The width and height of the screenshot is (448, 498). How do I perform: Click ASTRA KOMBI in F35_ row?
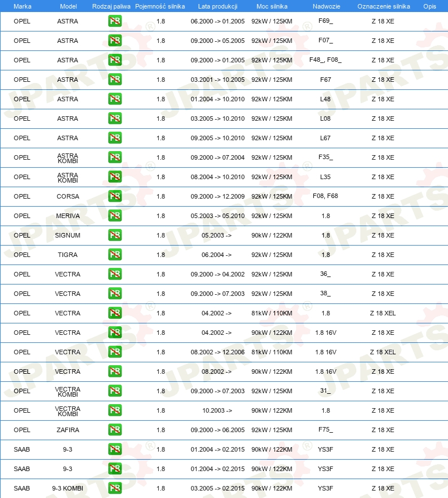(68, 158)
